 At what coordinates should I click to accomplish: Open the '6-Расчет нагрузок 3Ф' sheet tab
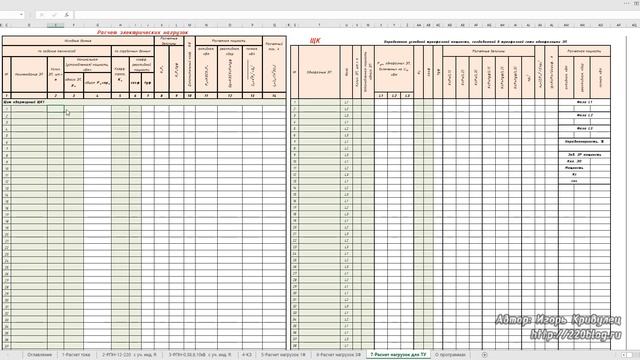(x=338, y=355)
